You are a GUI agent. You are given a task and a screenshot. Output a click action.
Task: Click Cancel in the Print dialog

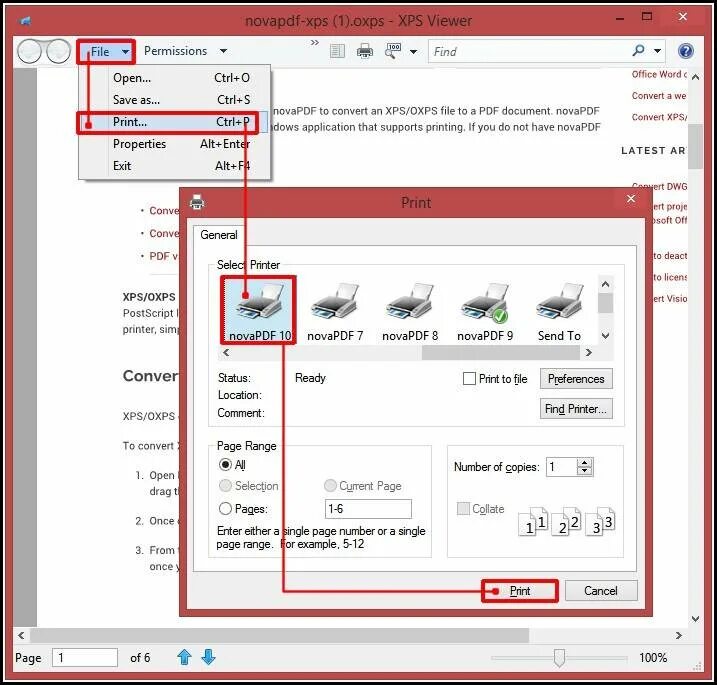pyautogui.click(x=601, y=591)
